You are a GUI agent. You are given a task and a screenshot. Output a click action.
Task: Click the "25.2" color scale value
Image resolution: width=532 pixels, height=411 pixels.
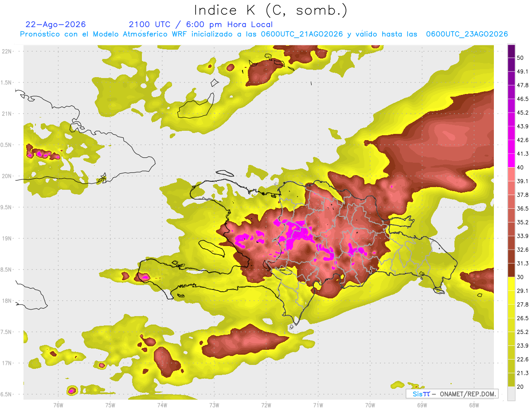click(523, 332)
